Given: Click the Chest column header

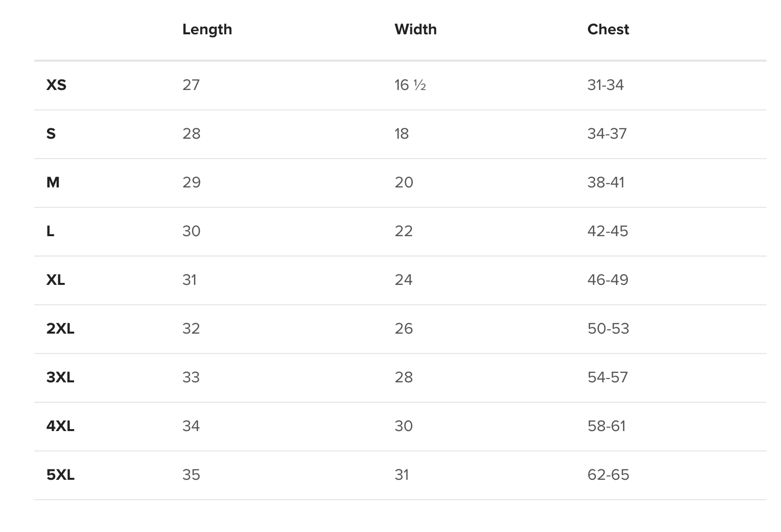Looking at the screenshot, I should (608, 29).
